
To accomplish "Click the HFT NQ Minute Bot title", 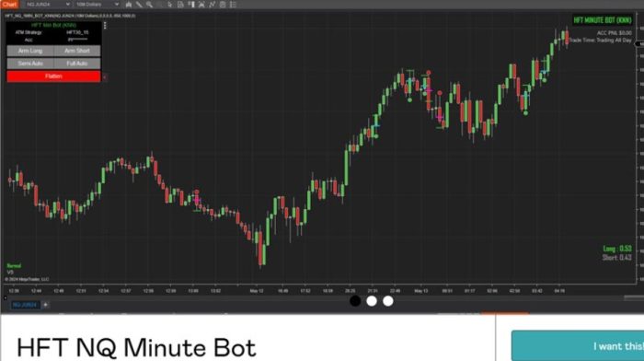I will (x=136, y=348).
